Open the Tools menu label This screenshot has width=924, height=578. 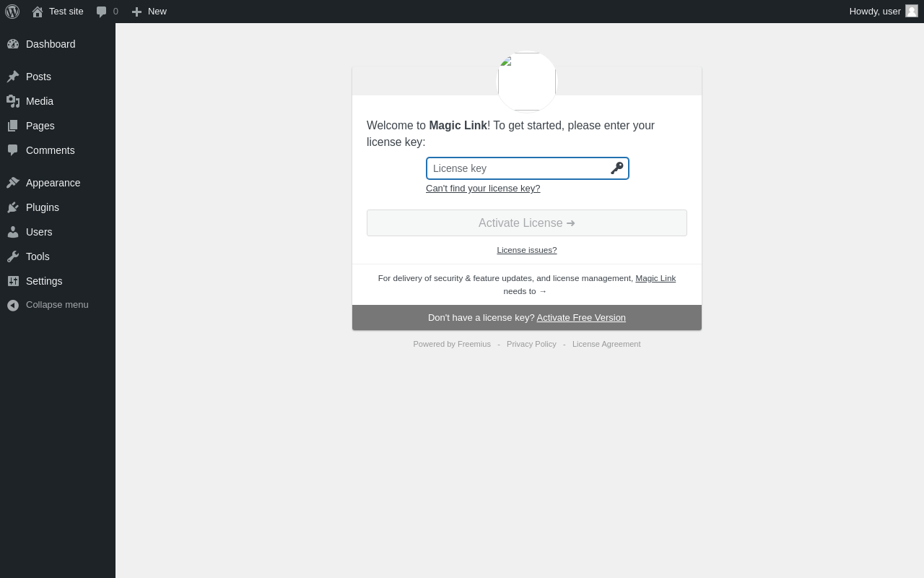pyautogui.click(x=38, y=256)
